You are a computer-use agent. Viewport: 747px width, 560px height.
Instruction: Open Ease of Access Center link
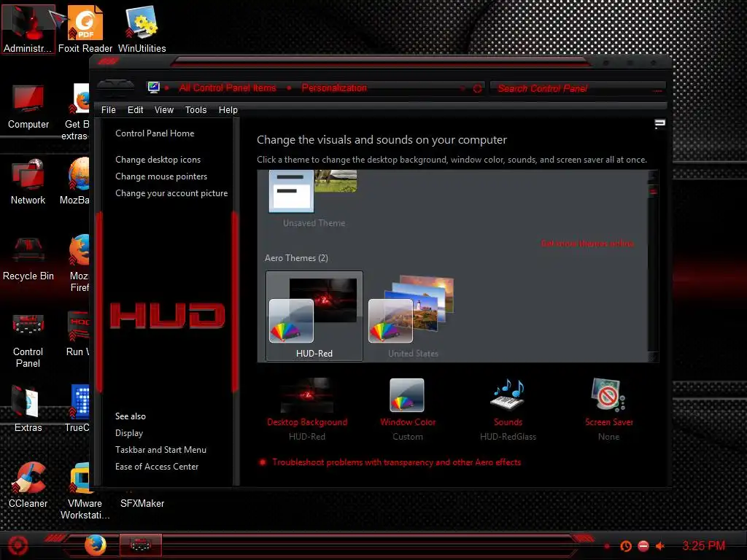(x=157, y=467)
